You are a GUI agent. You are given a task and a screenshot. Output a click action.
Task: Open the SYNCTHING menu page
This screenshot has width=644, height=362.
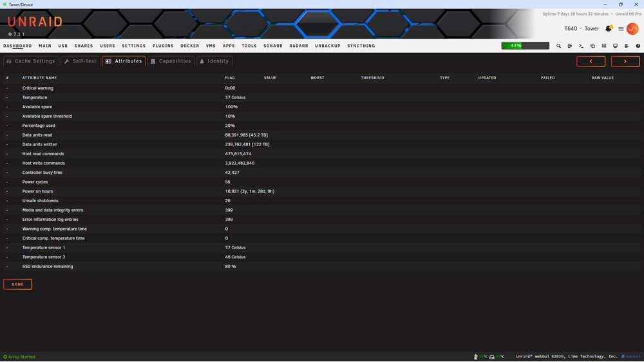[361, 46]
